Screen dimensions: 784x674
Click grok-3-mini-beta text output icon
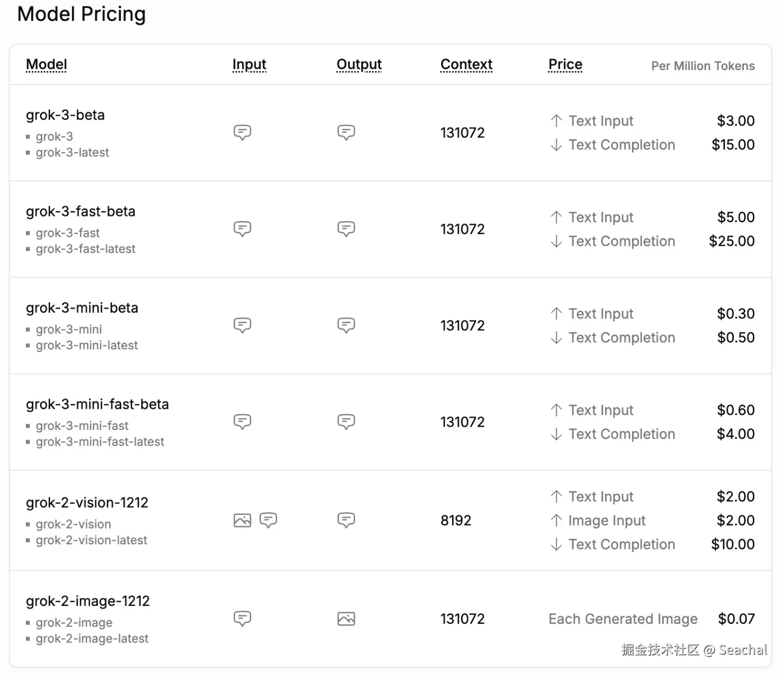coord(346,325)
